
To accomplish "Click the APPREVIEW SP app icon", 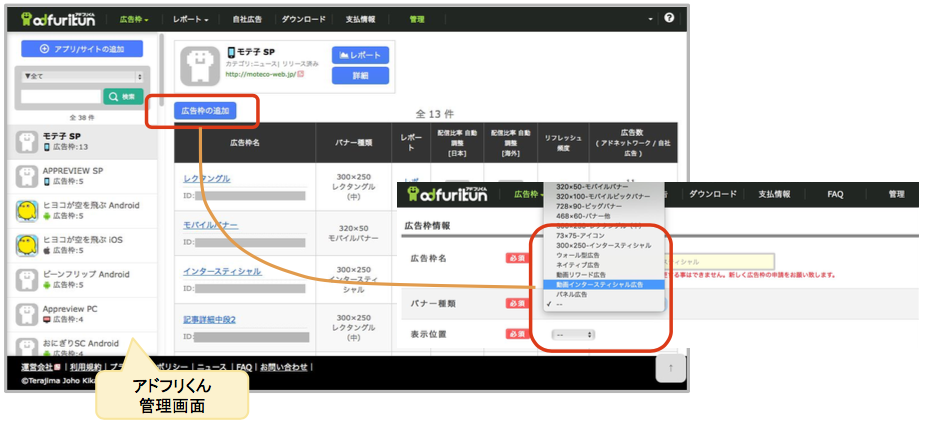I will [x=27, y=176].
